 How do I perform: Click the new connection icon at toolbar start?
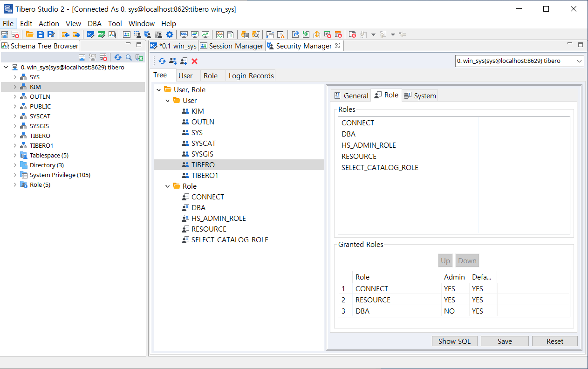click(x=5, y=34)
